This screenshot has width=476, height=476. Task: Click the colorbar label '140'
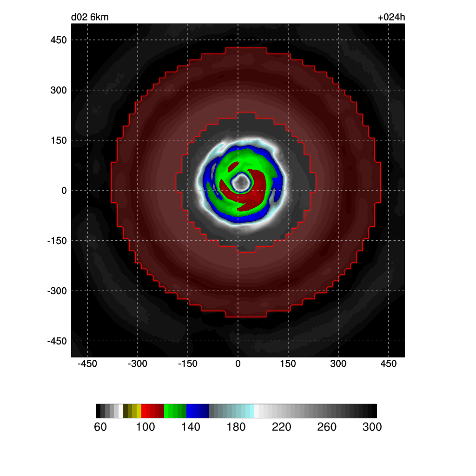[x=191, y=427]
